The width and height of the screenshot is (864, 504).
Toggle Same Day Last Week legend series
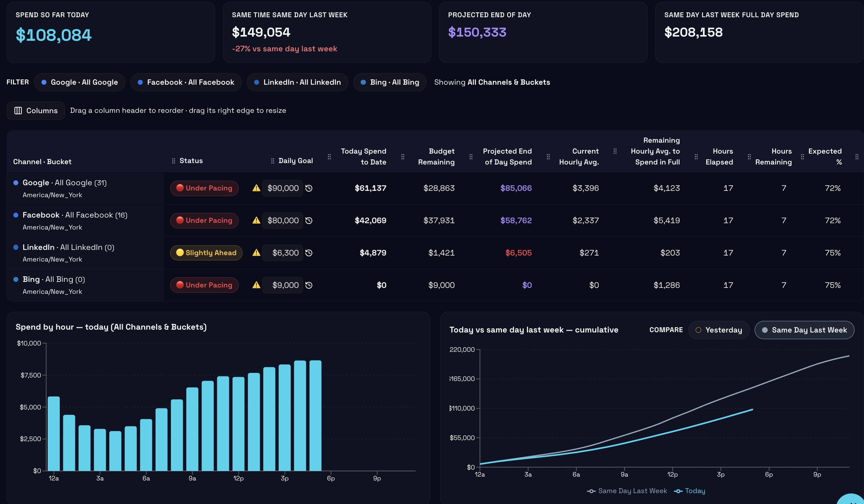[627, 491]
